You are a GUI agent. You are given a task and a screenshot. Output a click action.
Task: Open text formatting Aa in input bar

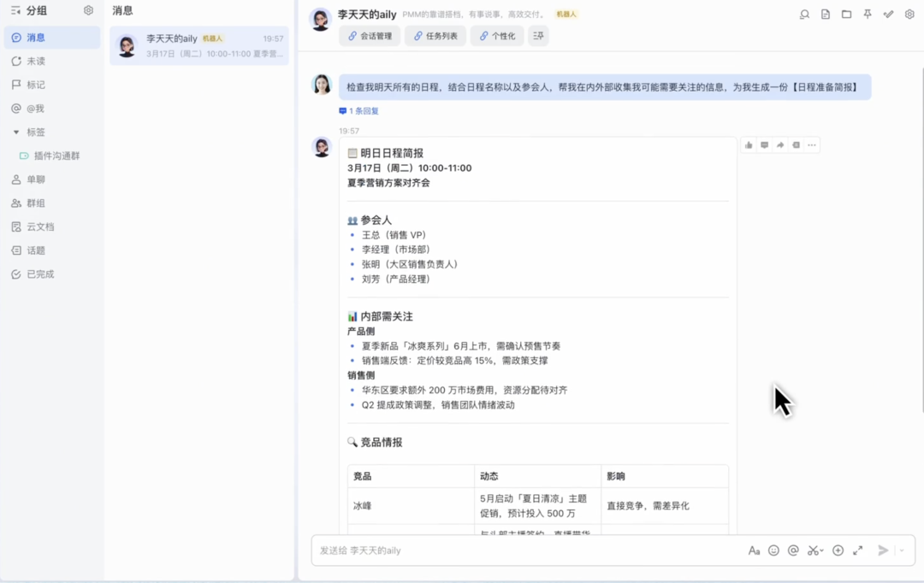[x=754, y=551]
